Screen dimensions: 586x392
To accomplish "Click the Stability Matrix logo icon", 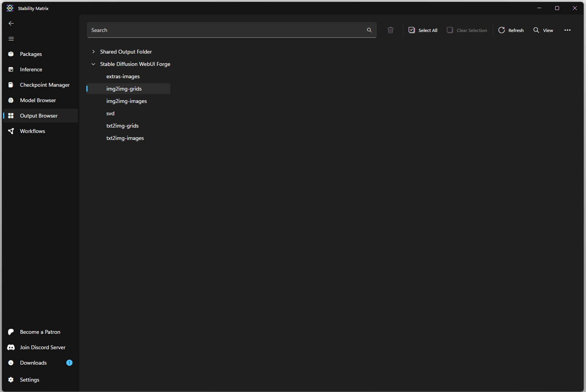I will click(10, 8).
